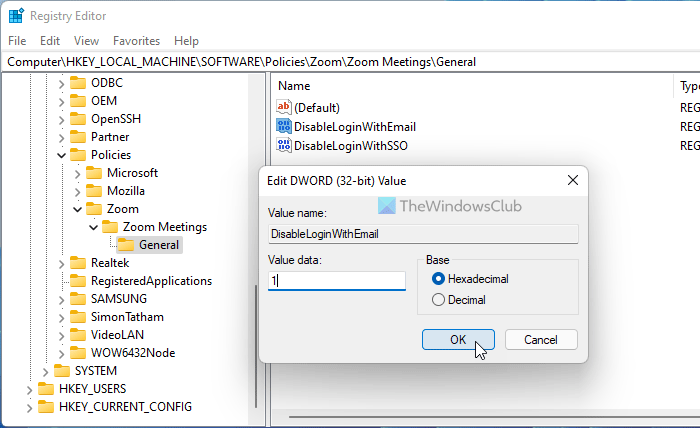Expand the HKEY_CURRENT_CONFIG tree node
Screen dimensions: 700x428
pyautogui.click(x=29, y=408)
